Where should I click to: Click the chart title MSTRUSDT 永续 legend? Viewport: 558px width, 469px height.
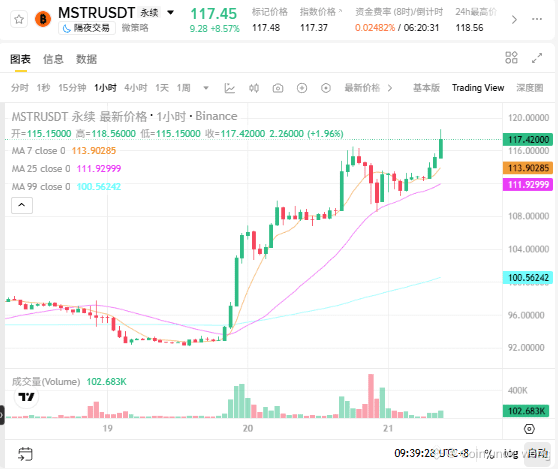pyautogui.click(x=124, y=116)
